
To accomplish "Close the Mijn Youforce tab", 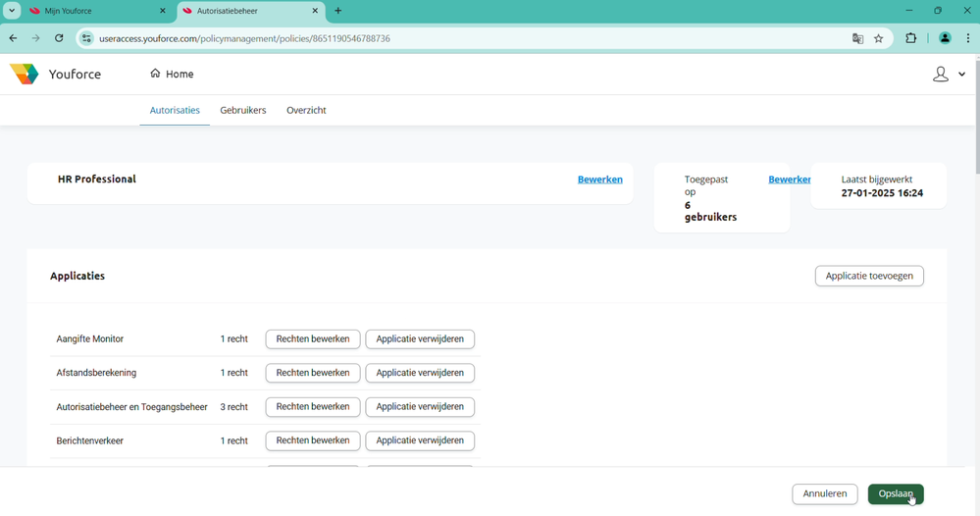I will (163, 11).
